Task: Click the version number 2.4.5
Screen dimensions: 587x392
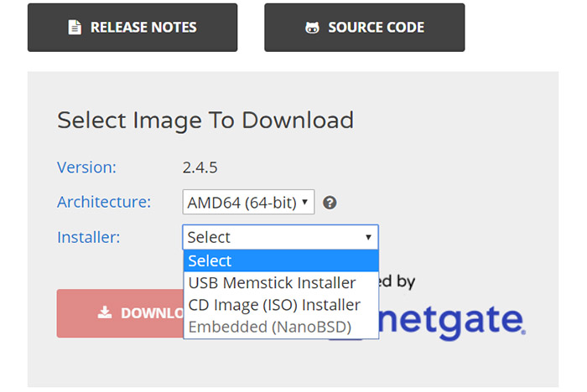Action: click(x=200, y=168)
